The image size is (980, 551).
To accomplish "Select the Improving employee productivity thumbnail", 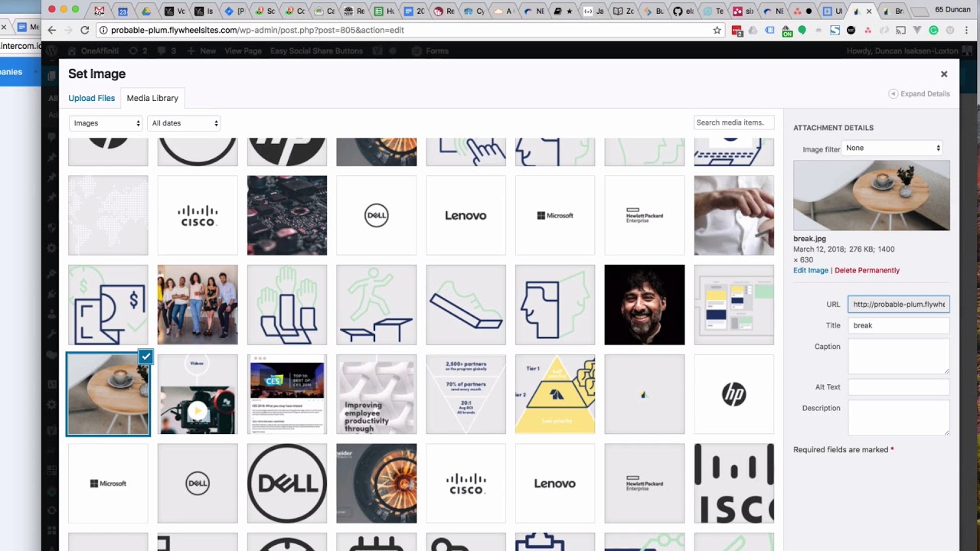I will [377, 394].
